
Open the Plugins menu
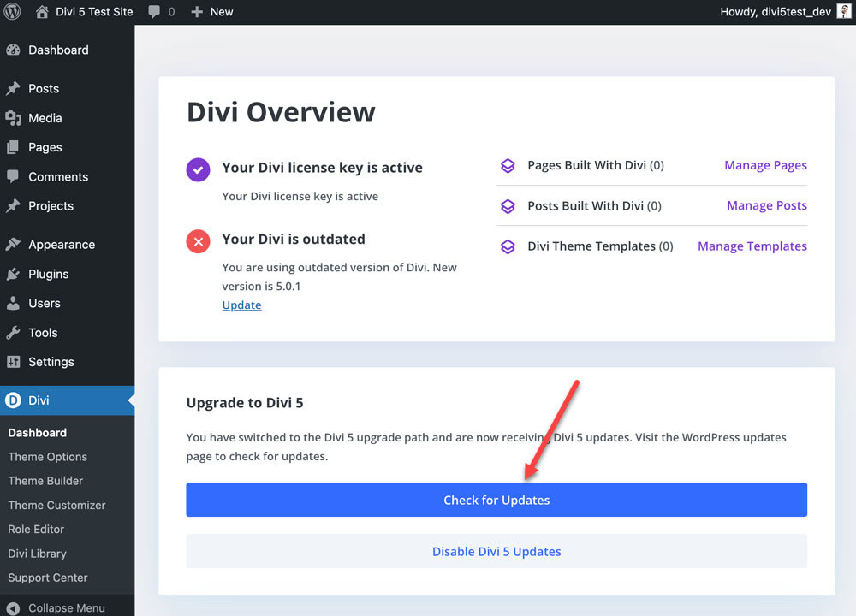(x=67, y=274)
